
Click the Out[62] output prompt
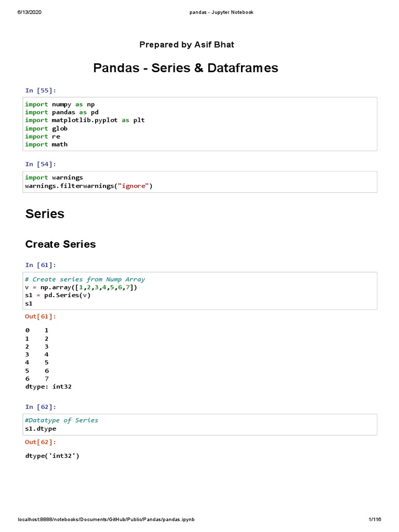point(41,442)
